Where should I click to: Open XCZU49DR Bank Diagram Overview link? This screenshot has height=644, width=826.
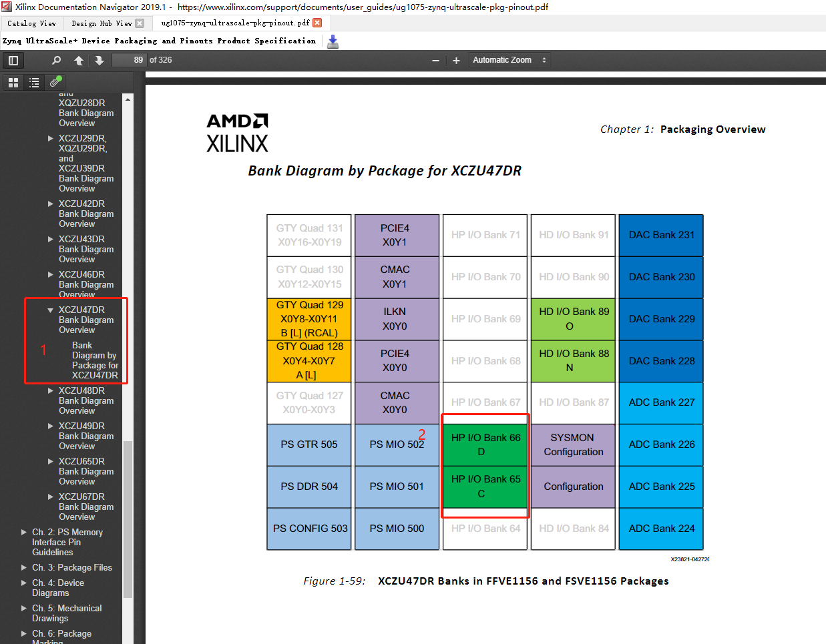pos(86,436)
